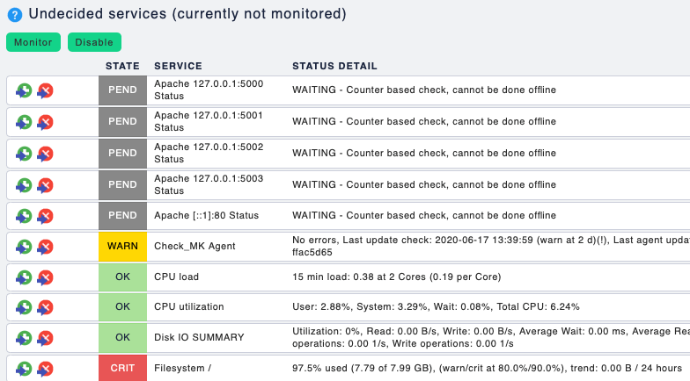The height and width of the screenshot is (381, 690).
Task: Move Apache 127.0.0.1:5001 Status to monitored via green icon
Action: point(24,122)
